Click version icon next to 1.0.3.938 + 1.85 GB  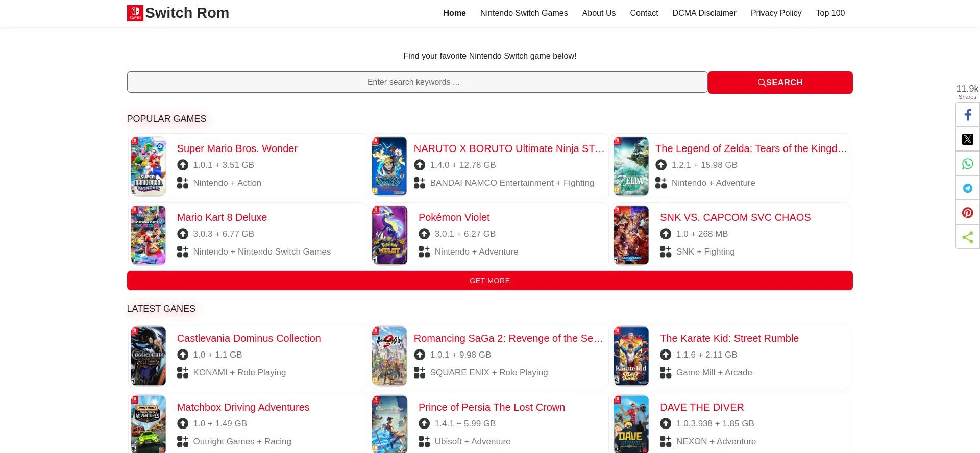click(x=666, y=423)
